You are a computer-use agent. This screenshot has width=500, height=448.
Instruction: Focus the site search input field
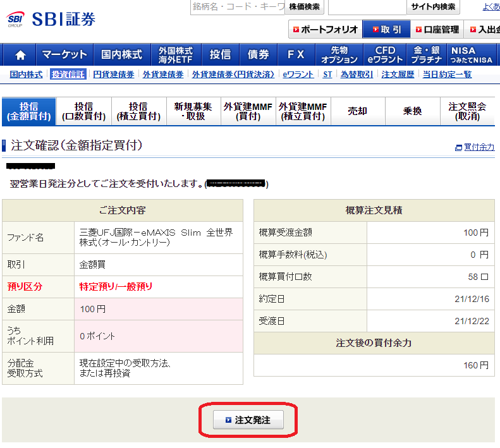[x=367, y=7]
